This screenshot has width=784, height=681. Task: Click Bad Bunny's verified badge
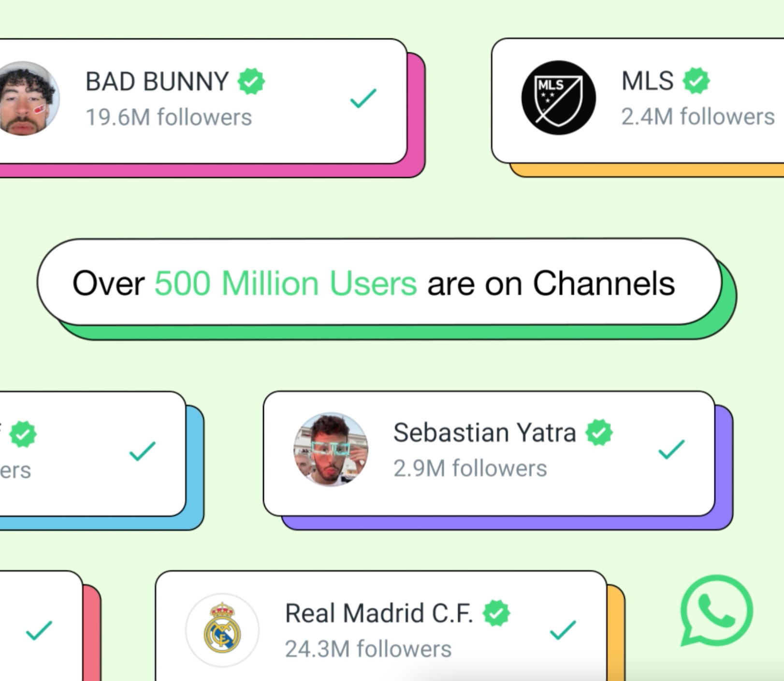click(x=251, y=81)
